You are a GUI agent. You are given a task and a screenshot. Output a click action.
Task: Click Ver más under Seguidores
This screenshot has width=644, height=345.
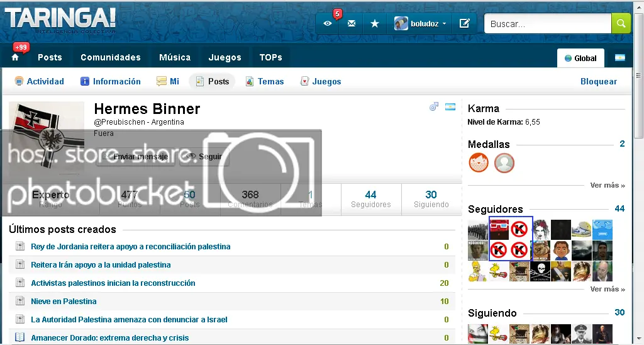point(608,289)
